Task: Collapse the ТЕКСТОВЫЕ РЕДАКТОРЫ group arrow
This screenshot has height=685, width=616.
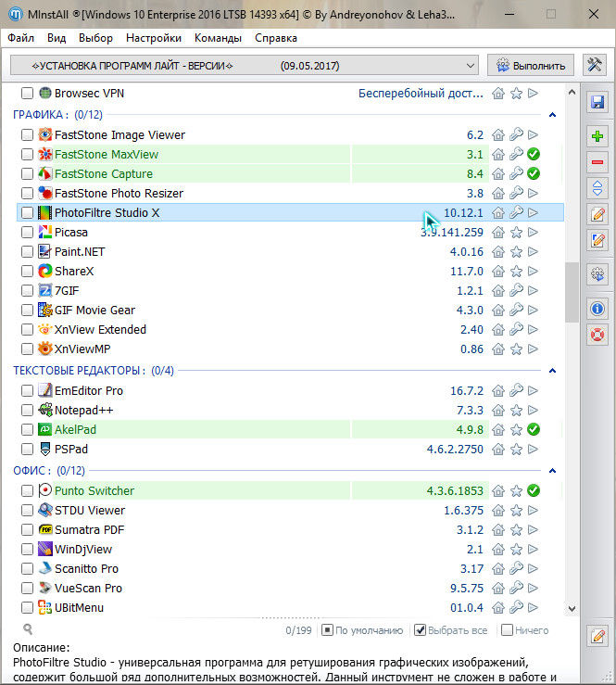Action: [x=552, y=371]
